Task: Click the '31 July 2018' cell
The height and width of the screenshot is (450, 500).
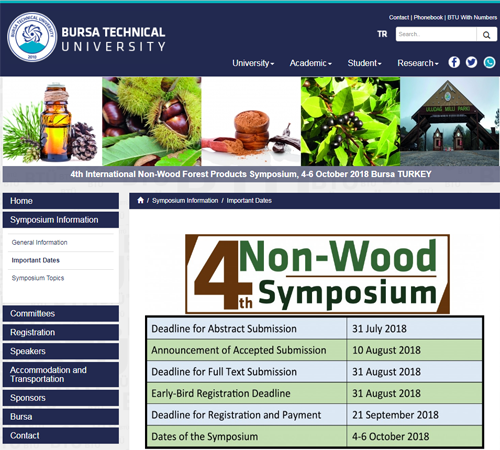Action: (x=414, y=329)
